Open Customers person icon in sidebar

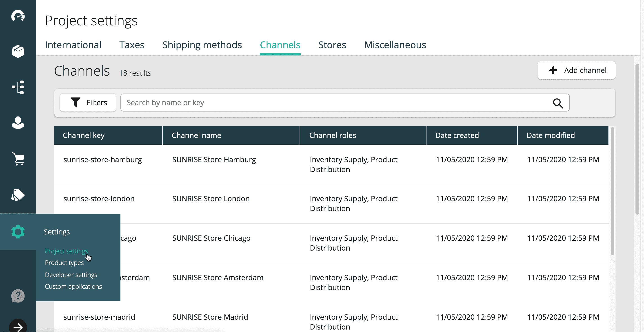click(x=18, y=123)
